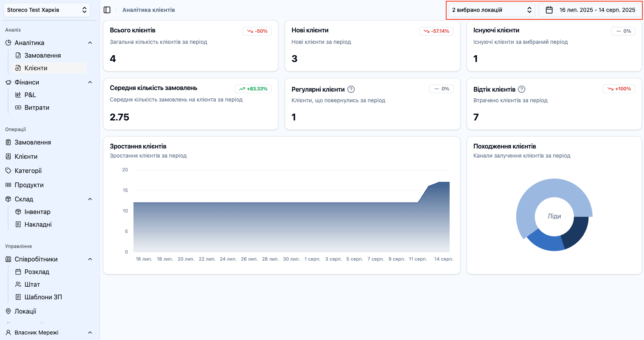644x340 pixels.
Task: Open Локації pin icon item
Action: (25, 311)
